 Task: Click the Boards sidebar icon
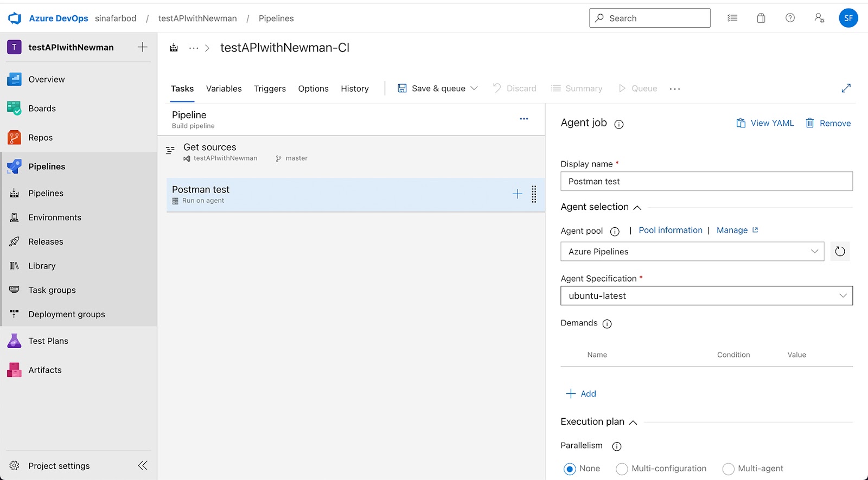coord(14,108)
